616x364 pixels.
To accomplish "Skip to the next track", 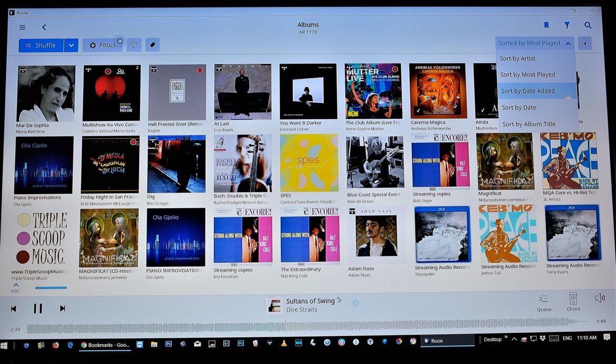I will tap(63, 308).
